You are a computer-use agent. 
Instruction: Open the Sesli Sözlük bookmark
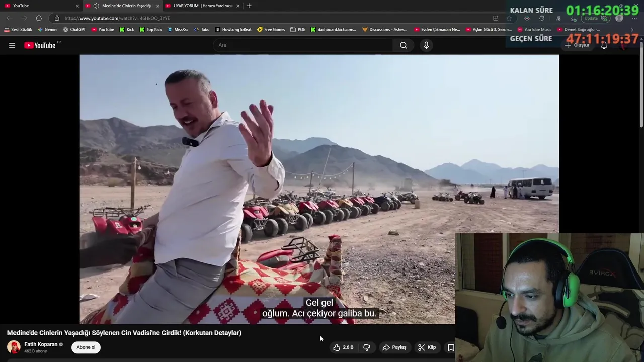[18, 30]
